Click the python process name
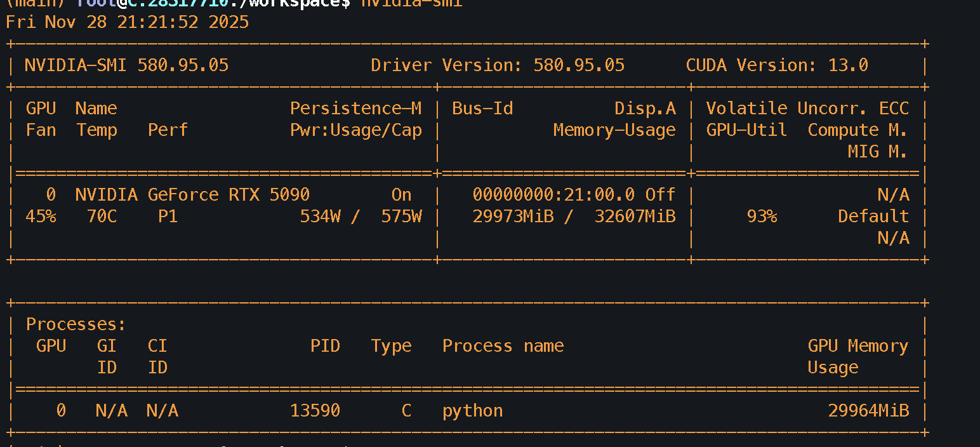Screen dimensions: 980x447 [472, 411]
